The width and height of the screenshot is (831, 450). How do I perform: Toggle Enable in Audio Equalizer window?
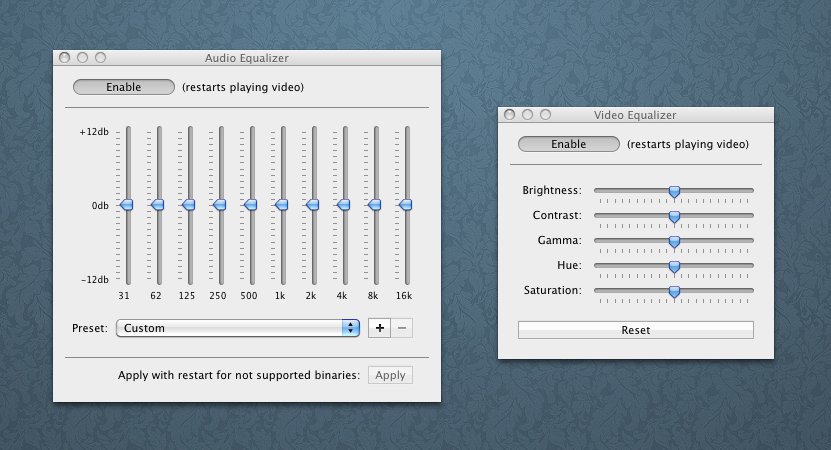click(x=124, y=87)
